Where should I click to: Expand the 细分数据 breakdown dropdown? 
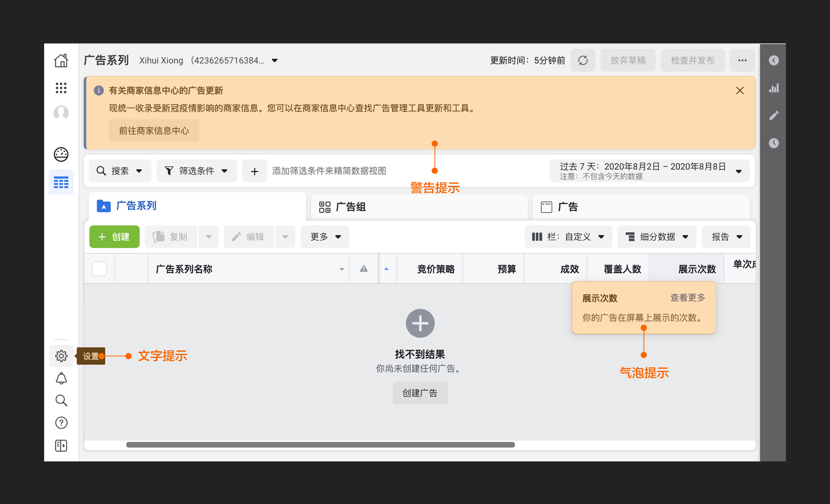(657, 237)
